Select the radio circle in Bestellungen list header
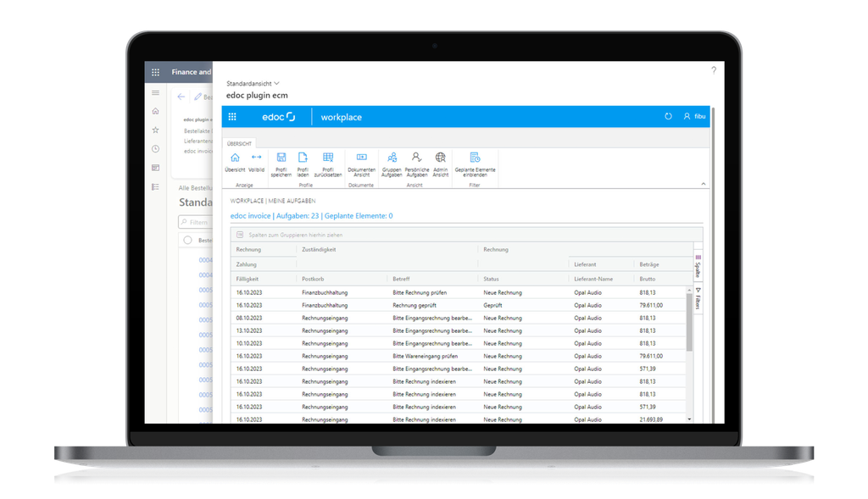This screenshot has width=868, height=499. pyautogui.click(x=187, y=240)
